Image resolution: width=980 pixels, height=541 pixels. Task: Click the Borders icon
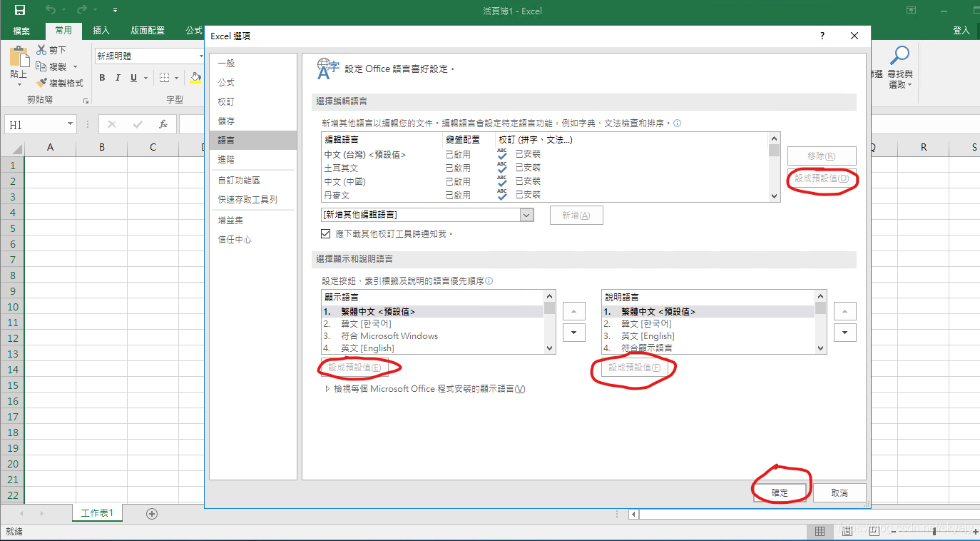164,78
